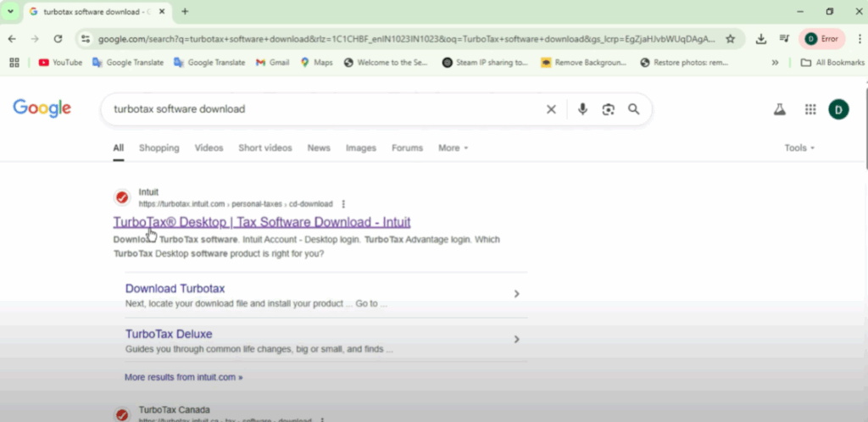Open TurboTax Desktop Tax Software Download link
This screenshot has width=868, height=422.
262,222
